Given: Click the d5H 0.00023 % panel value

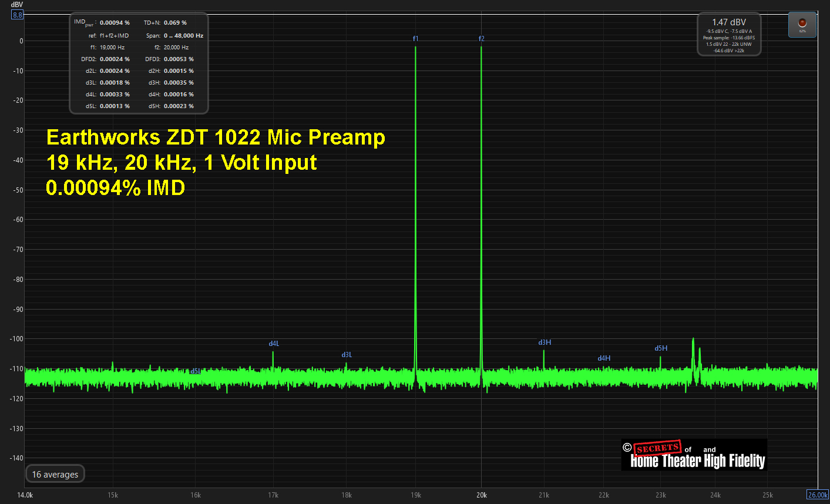Looking at the screenshot, I should click(179, 106).
